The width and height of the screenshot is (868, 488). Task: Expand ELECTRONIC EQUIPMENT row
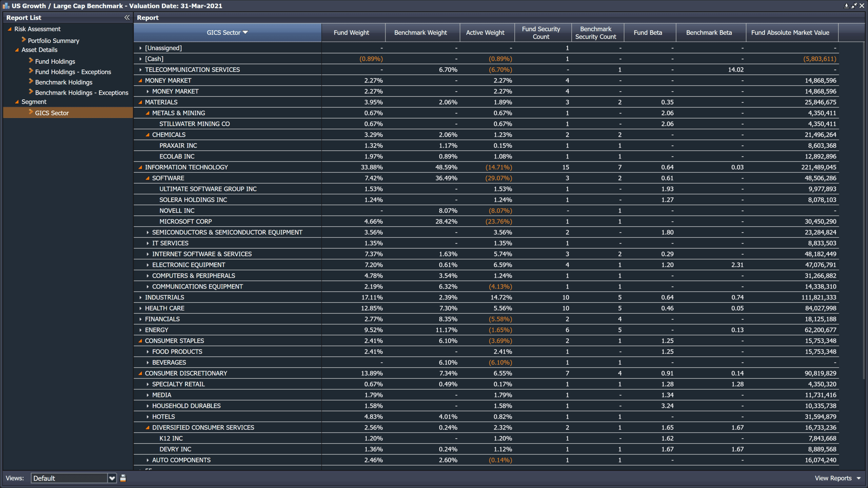point(147,265)
